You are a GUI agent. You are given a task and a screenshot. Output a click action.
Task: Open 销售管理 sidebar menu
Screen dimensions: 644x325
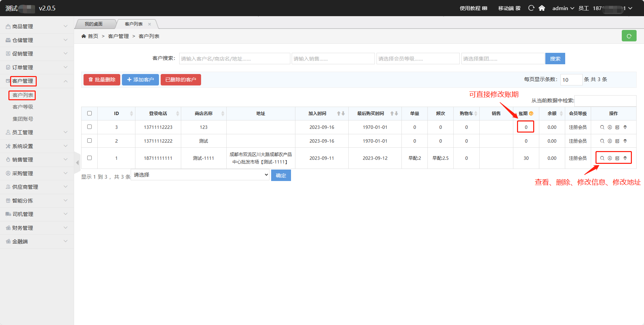coord(37,160)
